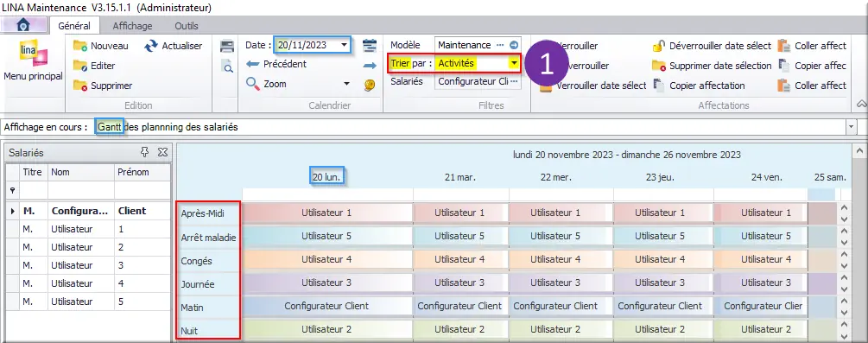Go to the previous period with Précédent

(276, 64)
